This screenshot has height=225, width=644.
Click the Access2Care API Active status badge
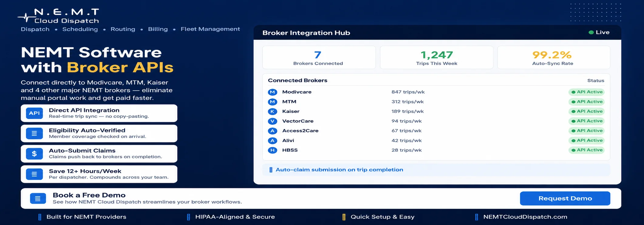tap(587, 131)
